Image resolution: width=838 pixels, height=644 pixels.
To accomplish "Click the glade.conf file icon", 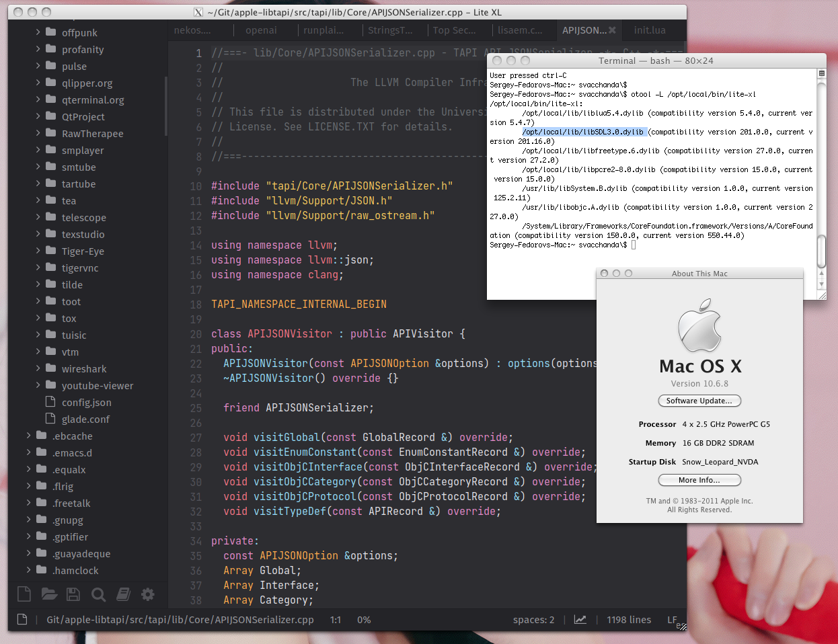I will [50, 419].
